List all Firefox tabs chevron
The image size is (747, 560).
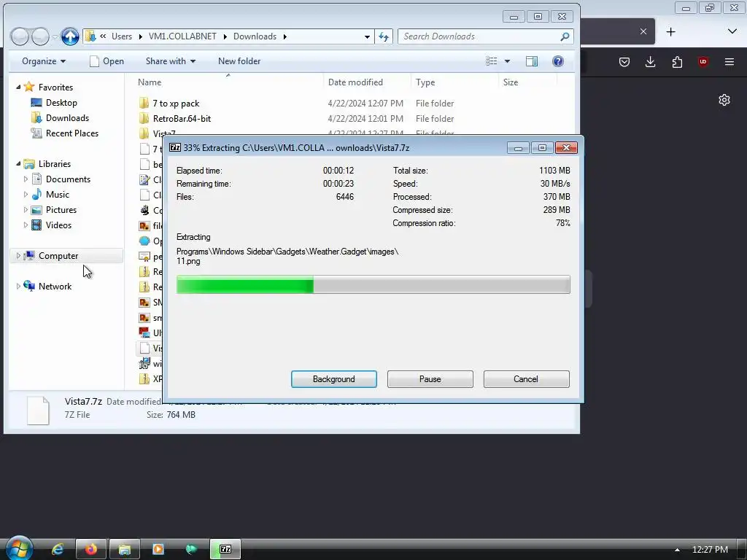732,31
